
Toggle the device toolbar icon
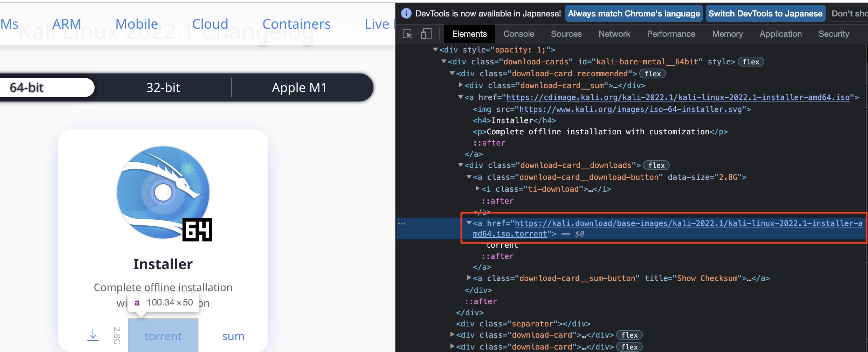(x=426, y=34)
